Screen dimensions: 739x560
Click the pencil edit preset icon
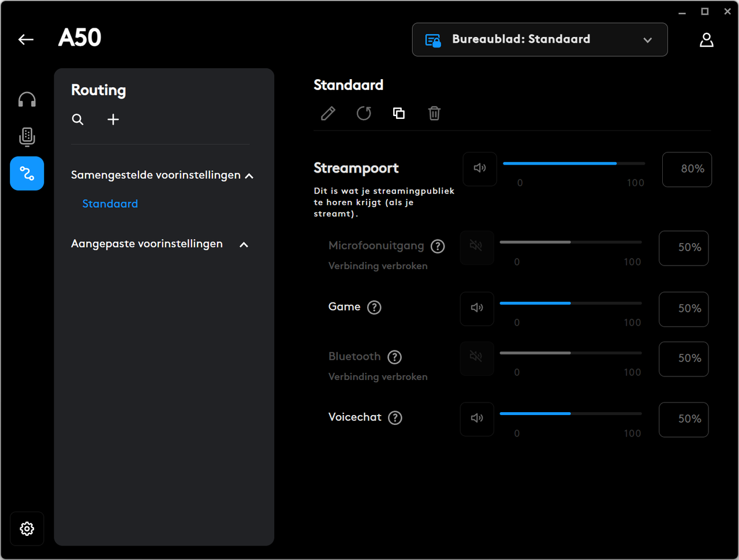tap(328, 113)
